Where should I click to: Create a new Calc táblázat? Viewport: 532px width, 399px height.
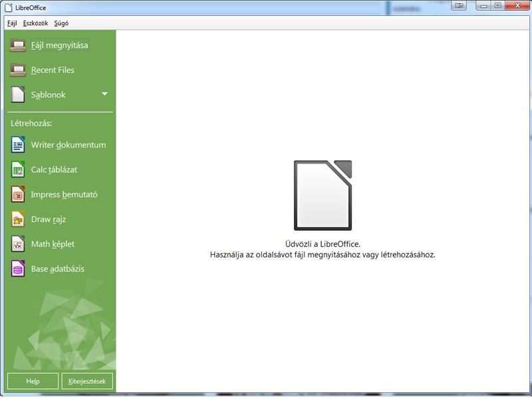click(54, 170)
